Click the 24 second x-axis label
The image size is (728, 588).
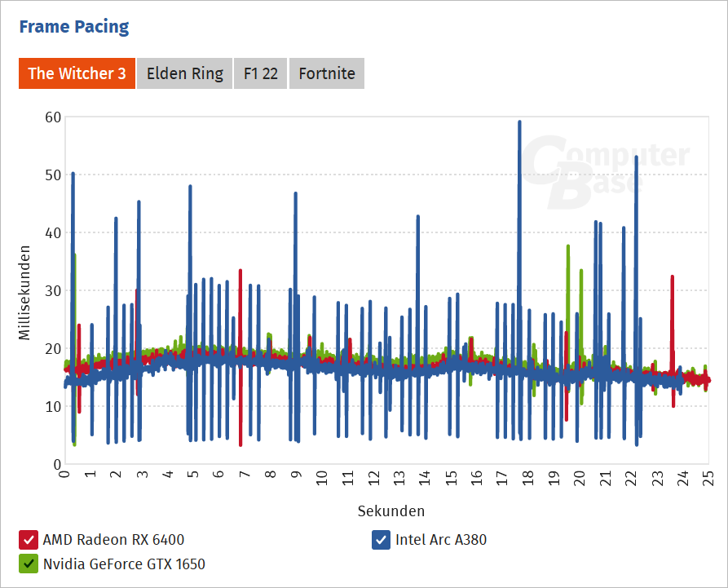coord(682,478)
